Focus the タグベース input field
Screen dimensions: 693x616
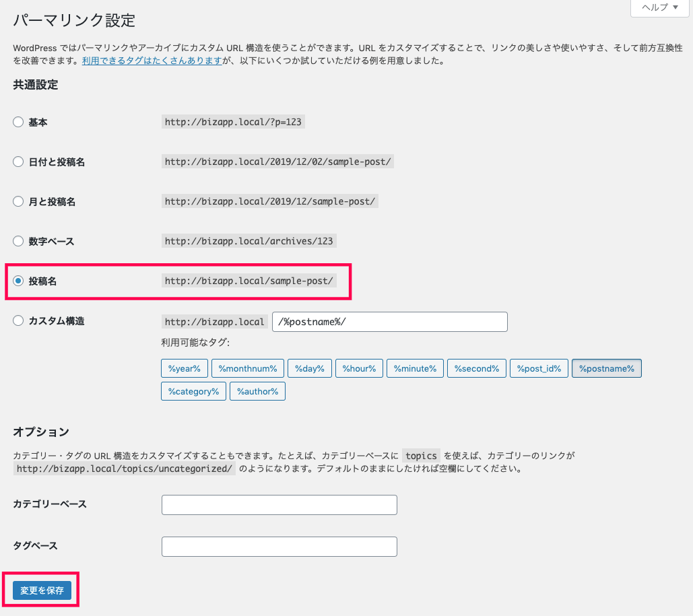click(x=279, y=547)
